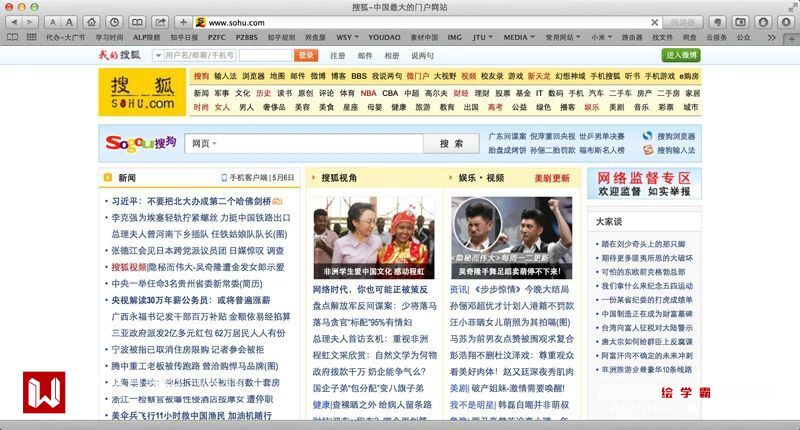Go back with the Back arrow

click(x=14, y=22)
